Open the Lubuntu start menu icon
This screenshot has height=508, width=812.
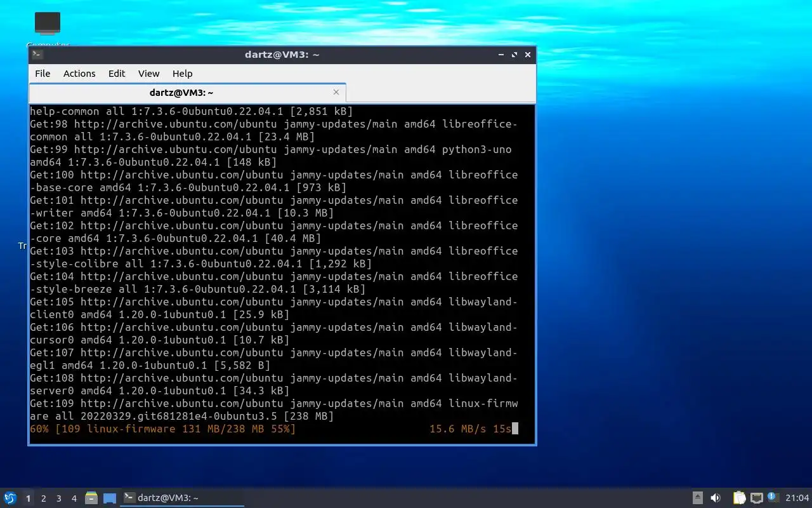[x=10, y=498]
